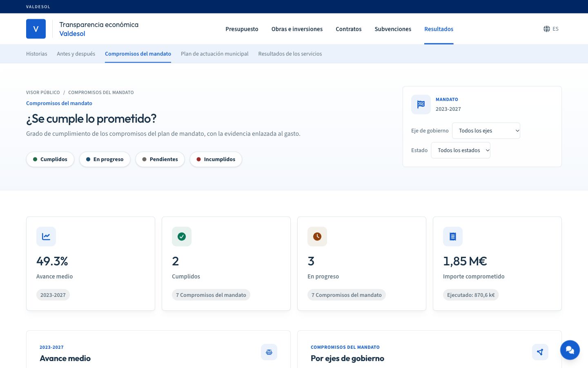
Task: Click the 7 Compromisos badge in Cumplidos card
Action: [x=211, y=295]
